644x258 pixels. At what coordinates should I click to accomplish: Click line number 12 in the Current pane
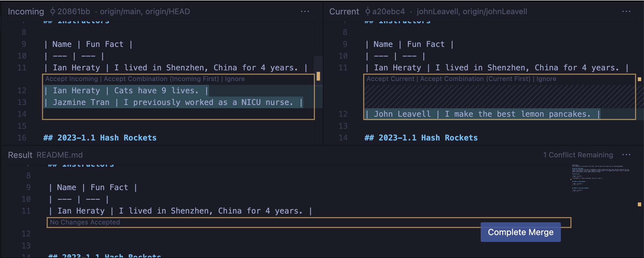click(x=343, y=114)
